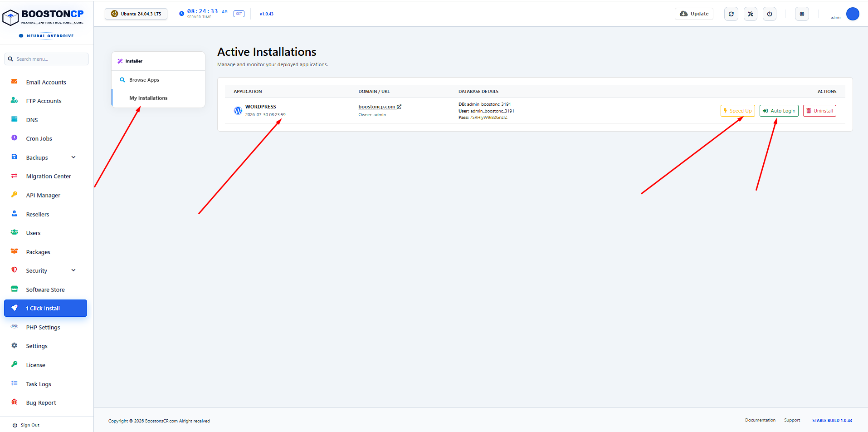Open the Documentation footer link
The width and height of the screenshot is (868, 432).
coord(760,420)
